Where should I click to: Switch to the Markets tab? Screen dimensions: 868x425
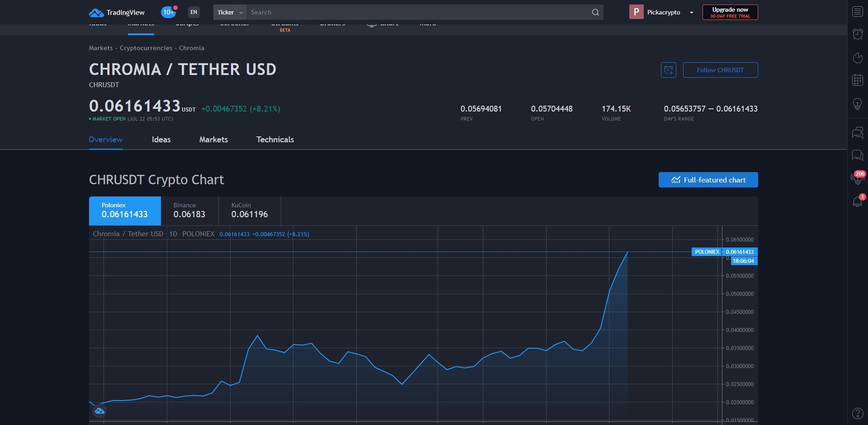(x=214, y=140)
